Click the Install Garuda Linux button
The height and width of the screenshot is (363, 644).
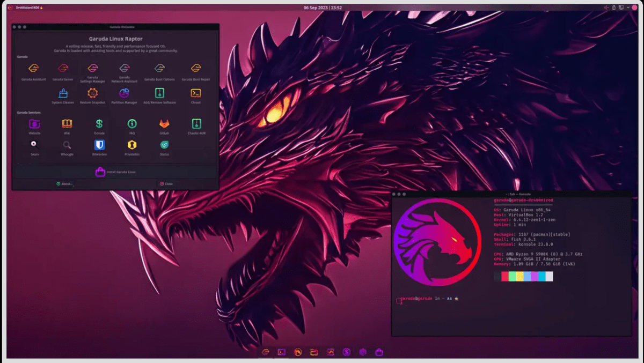pyautogui.click(x=116, y=172)
